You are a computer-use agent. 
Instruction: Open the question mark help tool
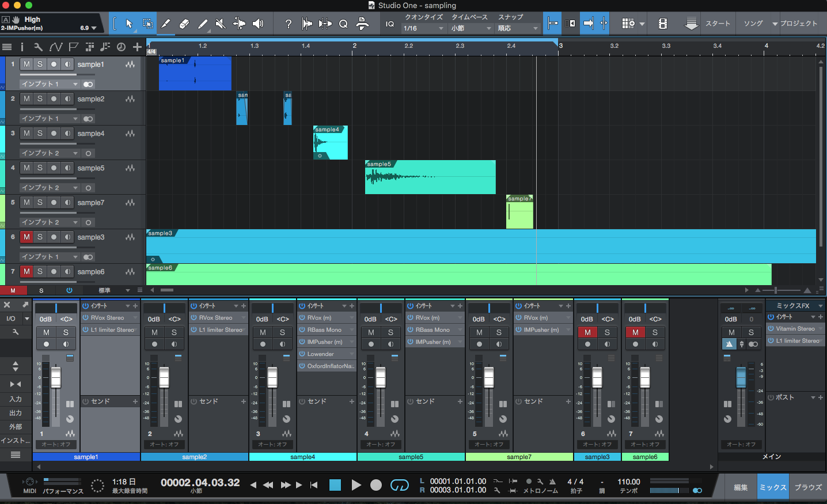(x=289, y=24)
